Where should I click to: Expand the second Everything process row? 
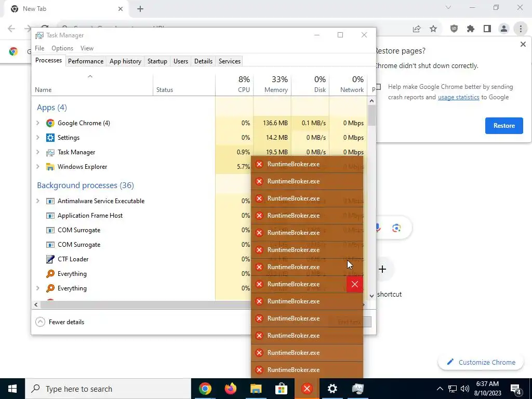38,288
